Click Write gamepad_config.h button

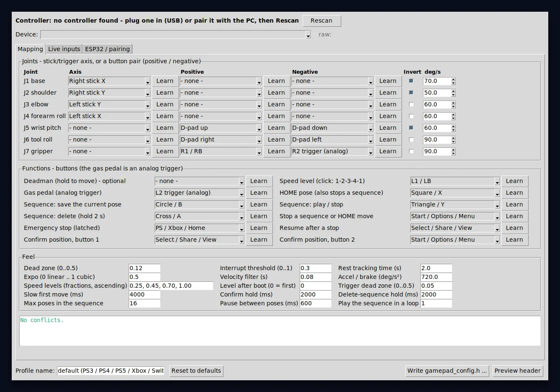click(x=447, y=371)
